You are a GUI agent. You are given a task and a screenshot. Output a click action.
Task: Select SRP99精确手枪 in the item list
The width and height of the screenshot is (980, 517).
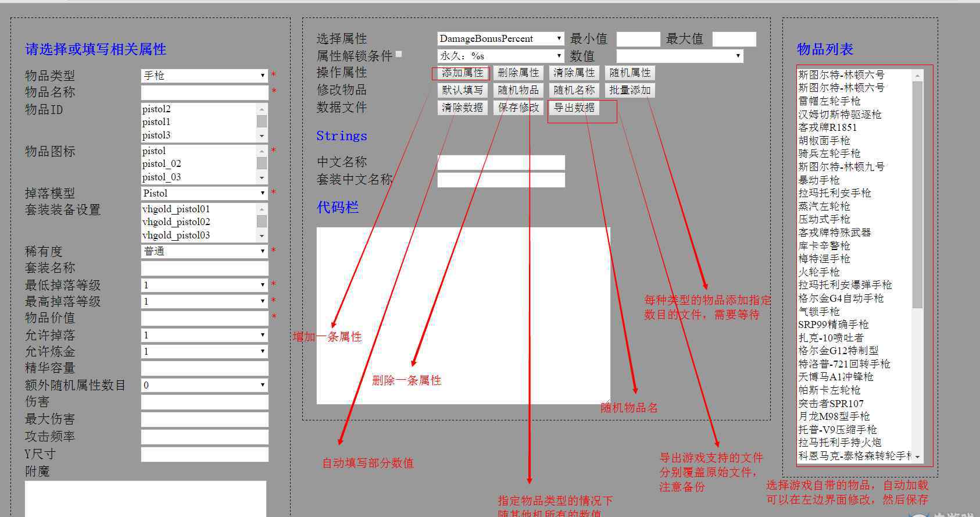point(854,325)
